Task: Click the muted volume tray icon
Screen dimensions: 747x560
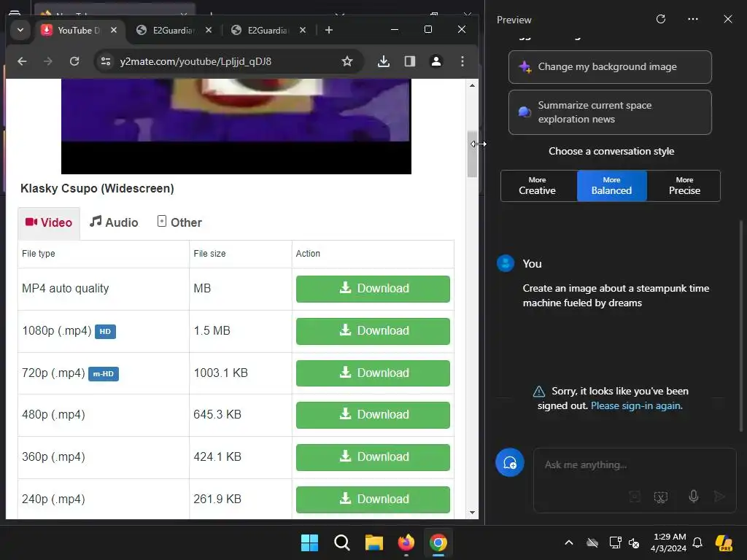Action: pos(634,542)
